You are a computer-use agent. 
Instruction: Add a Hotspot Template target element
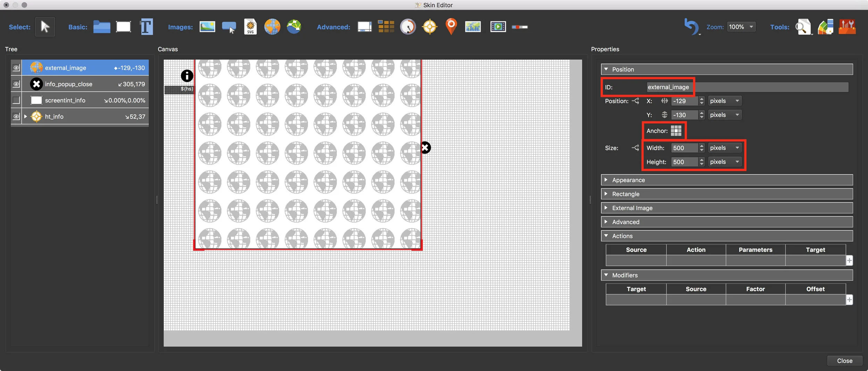pos(430,27)
